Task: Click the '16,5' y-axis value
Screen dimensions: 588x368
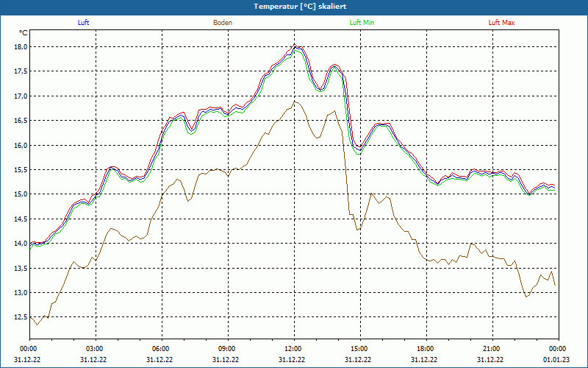Action: coord(21,121)
